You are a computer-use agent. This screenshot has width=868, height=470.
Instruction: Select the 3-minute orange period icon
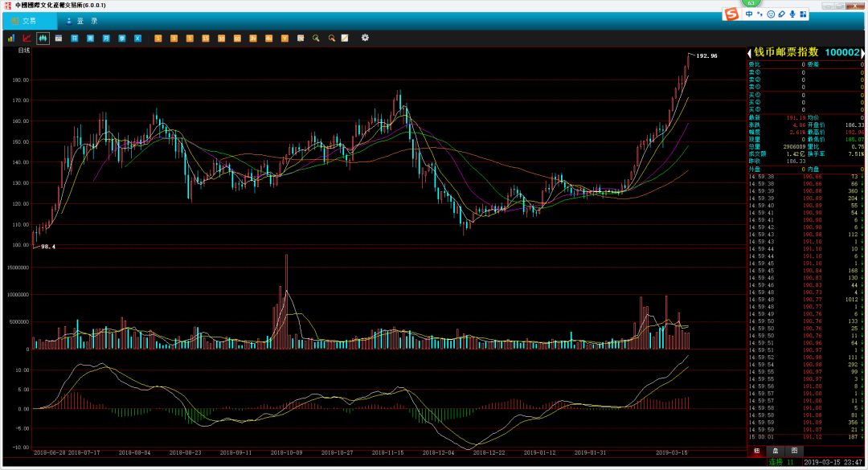[174, 39]
